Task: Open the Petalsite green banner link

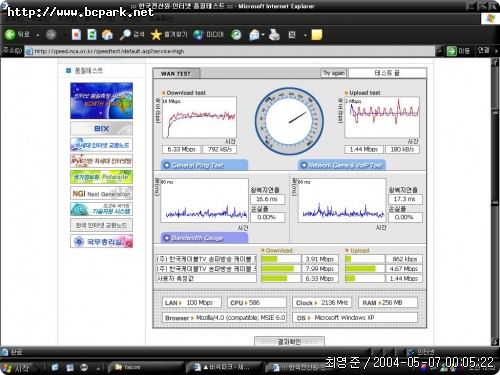Action: (x=101, y=177)
